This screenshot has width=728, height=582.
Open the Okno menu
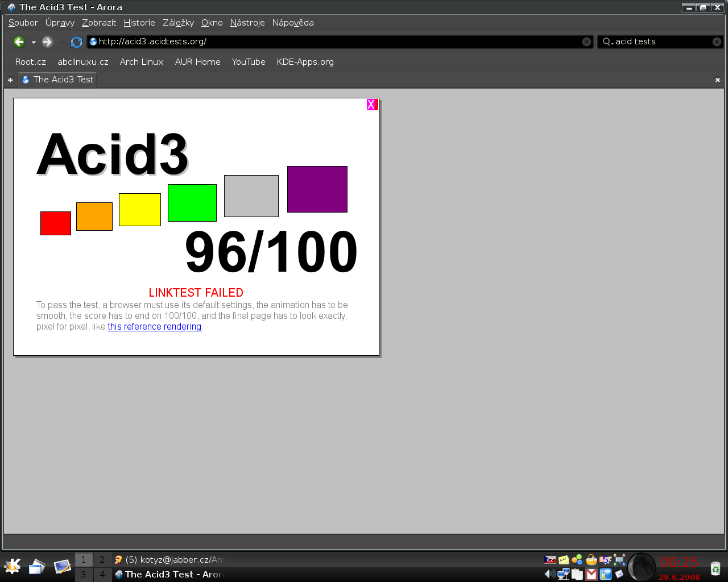212,23
